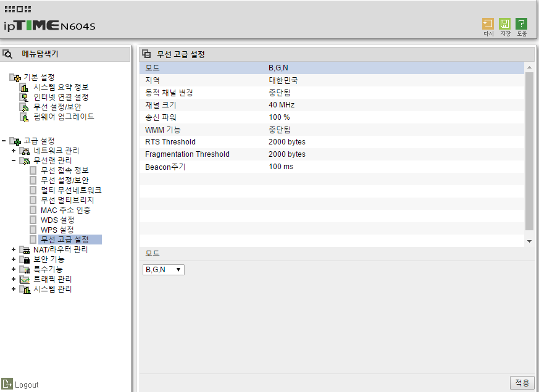The image size is (539, 392).
Task: Open the WPS 설정 page
Action: (57, 230)
